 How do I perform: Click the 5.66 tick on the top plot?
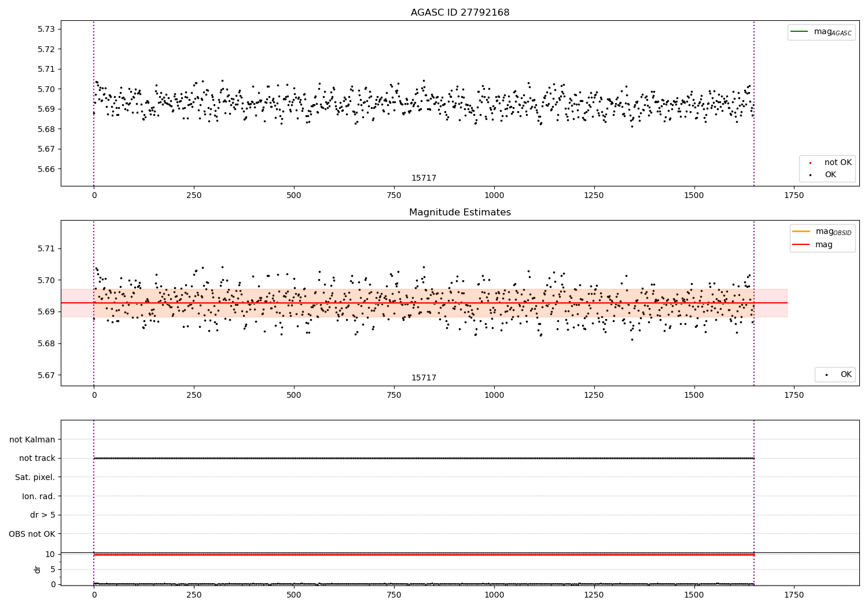[x=46, y=169]
